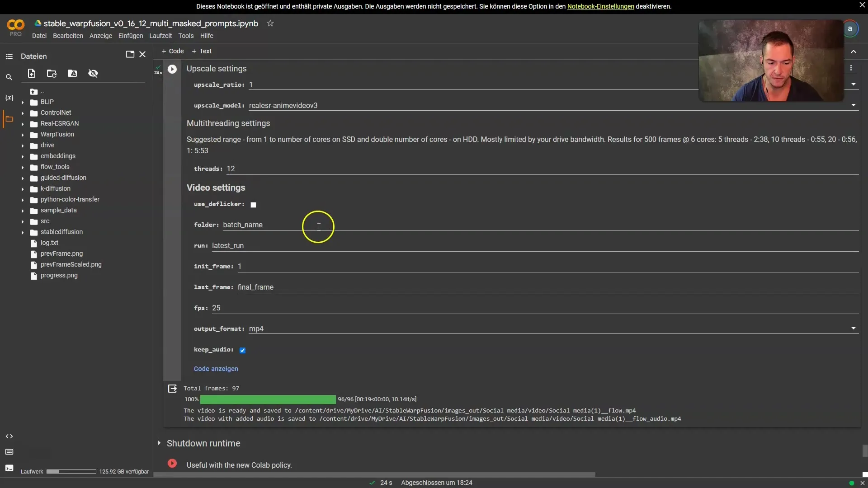Open the search sidebar icon
Screen dimensions: 868x488
click(9, 77)
